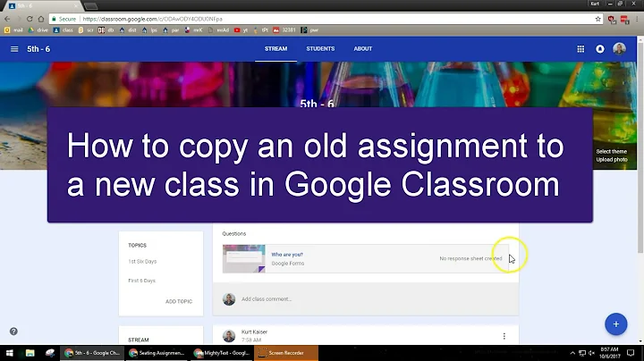Open the Chrome menu three dots
This screenshot has height=361, width=644.
637,19
